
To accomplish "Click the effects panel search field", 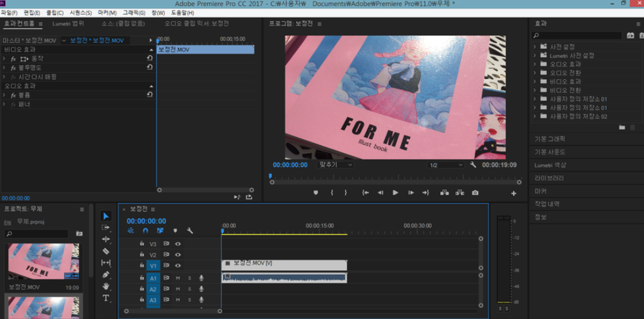I will (577, 36).
